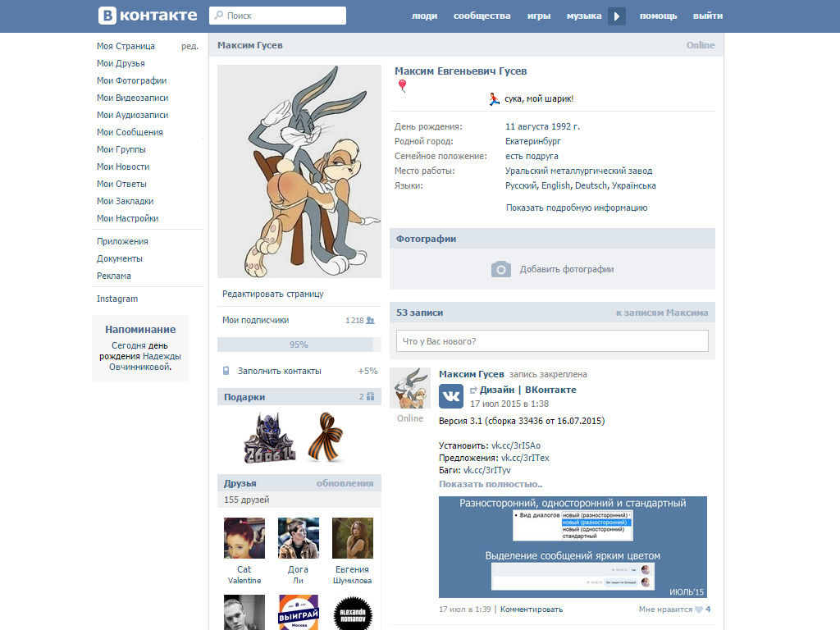Open the игры header menu item
Screen dimensions: 840x630
(x=538, y=16)
